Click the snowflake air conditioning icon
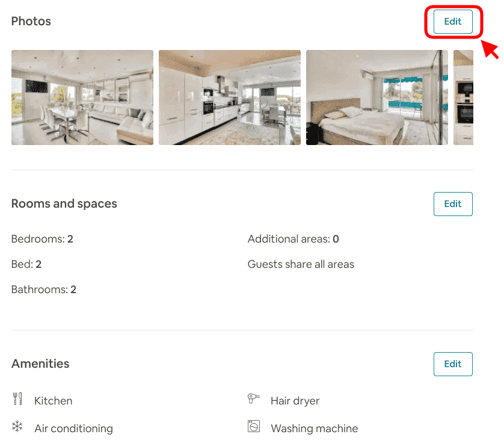 coord(17,427)
